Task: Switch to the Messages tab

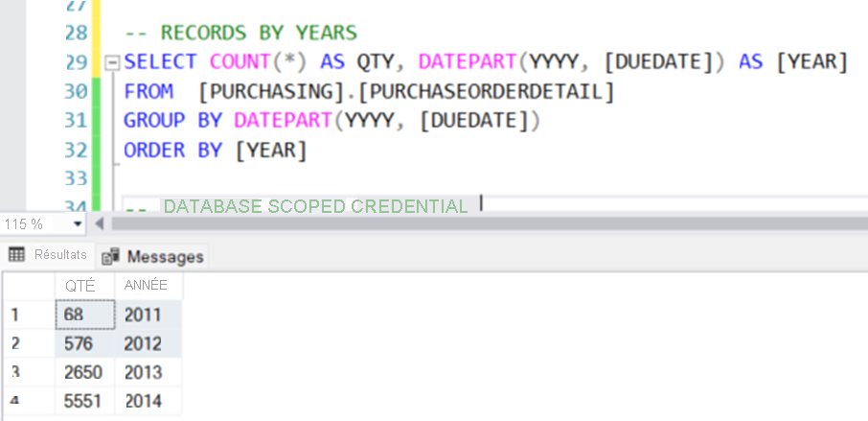Action: click(x=153, y=256)
